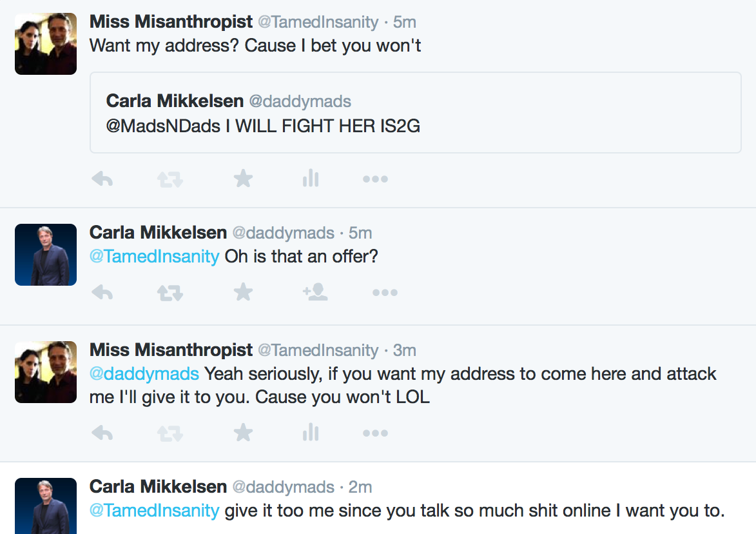Click the @daddymads mention in third tweet

(144, 373)
